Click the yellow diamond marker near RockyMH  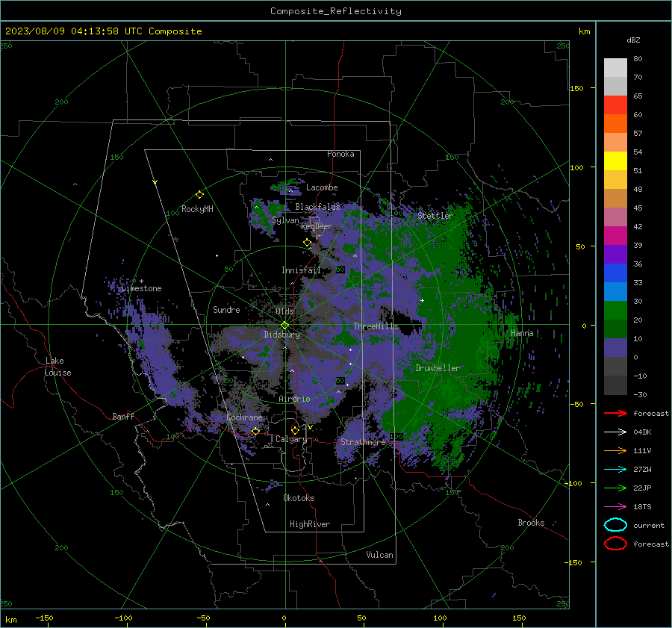tap(199, 195)
